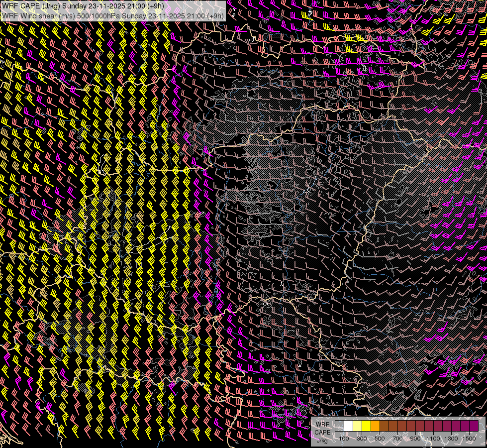The image size is (487, 448).
Task: Select the first brown swatch right of orange
Action: (384, 426)
